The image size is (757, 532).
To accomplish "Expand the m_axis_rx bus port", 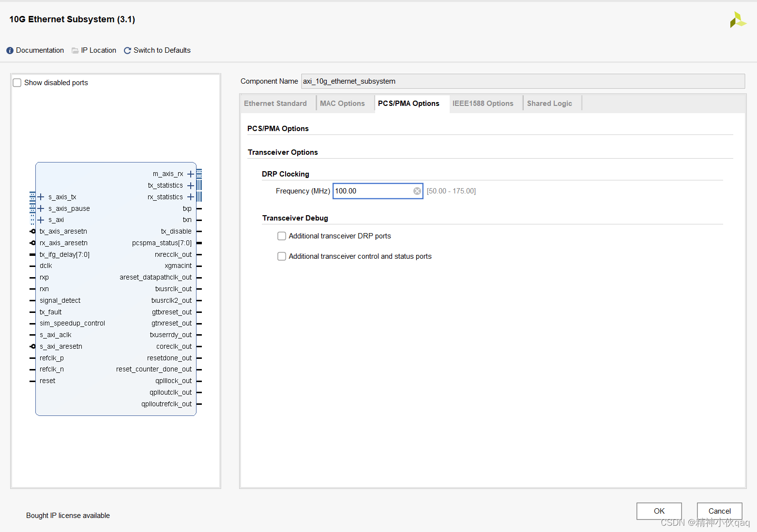I will tap(191, 174).
